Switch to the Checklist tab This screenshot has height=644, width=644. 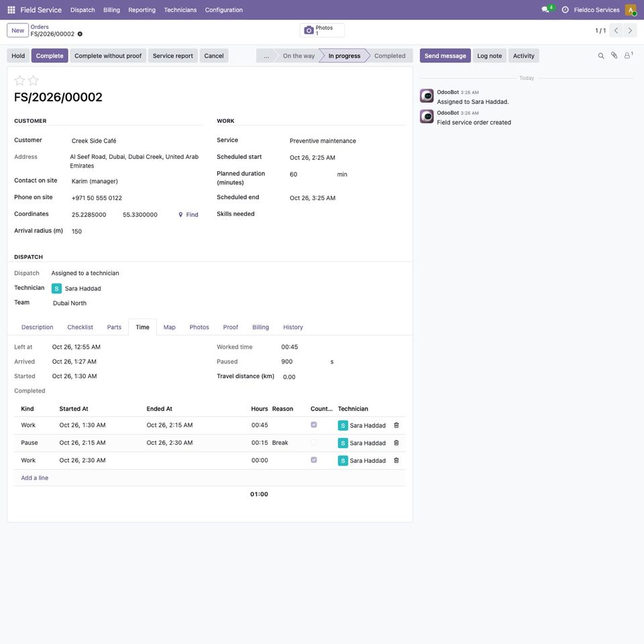tap(80, 327)
